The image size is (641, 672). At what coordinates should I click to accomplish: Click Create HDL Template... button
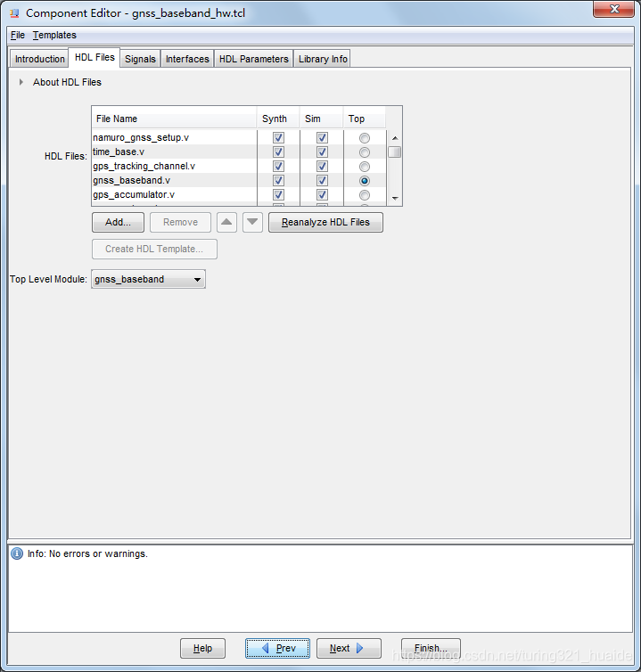[154, 249]
